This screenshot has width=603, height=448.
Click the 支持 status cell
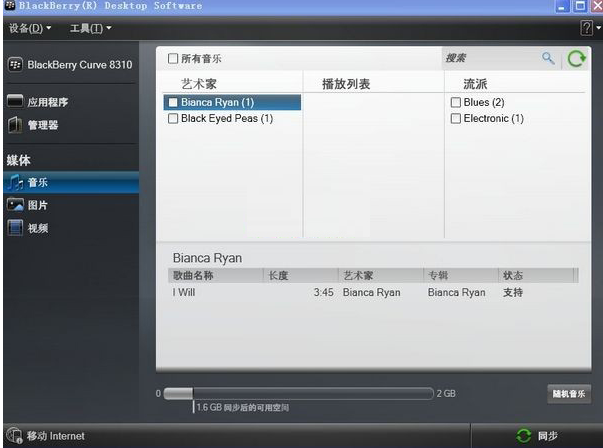point(513,292)
